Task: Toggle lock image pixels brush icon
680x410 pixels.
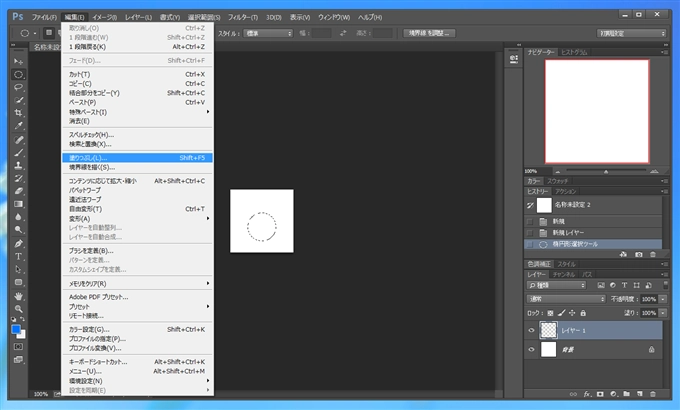Action: click(x=561, y=313)
